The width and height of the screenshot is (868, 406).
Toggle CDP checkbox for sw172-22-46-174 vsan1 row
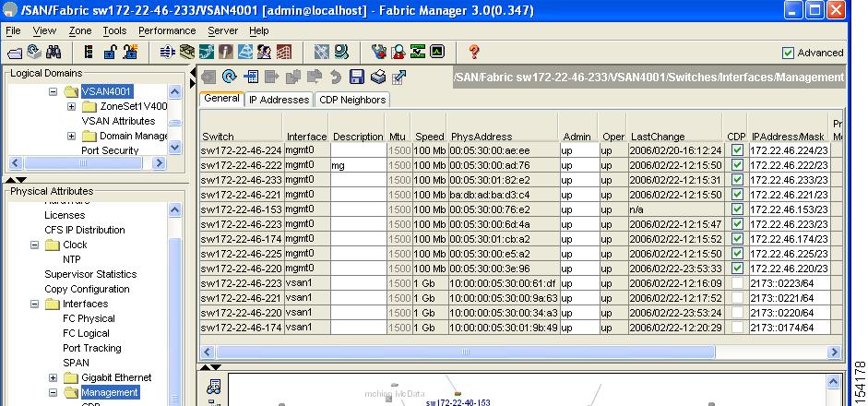[737, 328]
